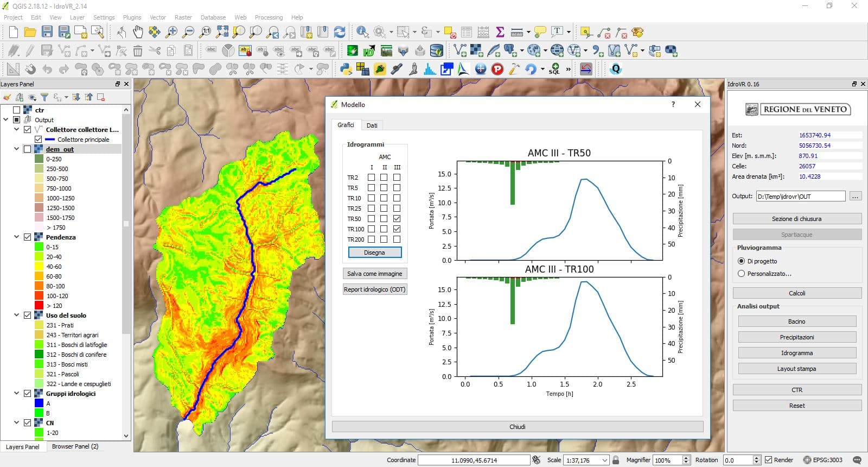Click the Zoom In magnifier icon

pyautogui.click(x=171, y=32)
